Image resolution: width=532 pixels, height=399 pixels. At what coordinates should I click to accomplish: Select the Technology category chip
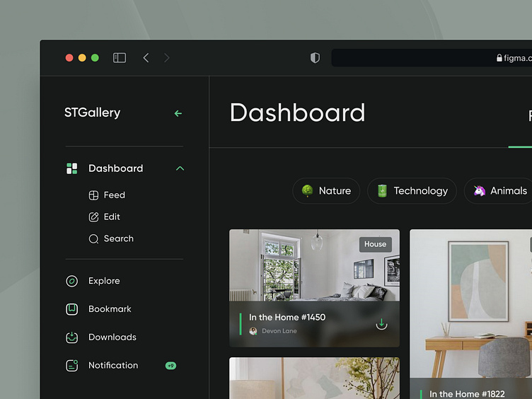[x=412, y=191]
